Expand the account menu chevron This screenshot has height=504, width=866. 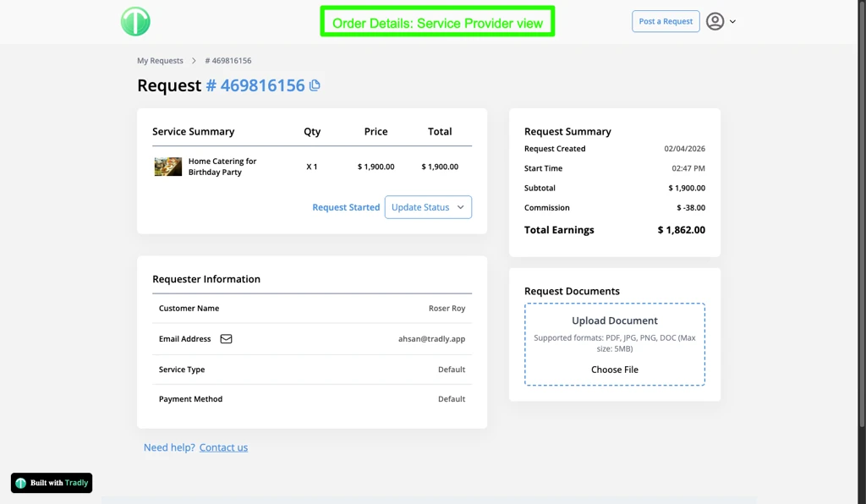coord(732,22)
